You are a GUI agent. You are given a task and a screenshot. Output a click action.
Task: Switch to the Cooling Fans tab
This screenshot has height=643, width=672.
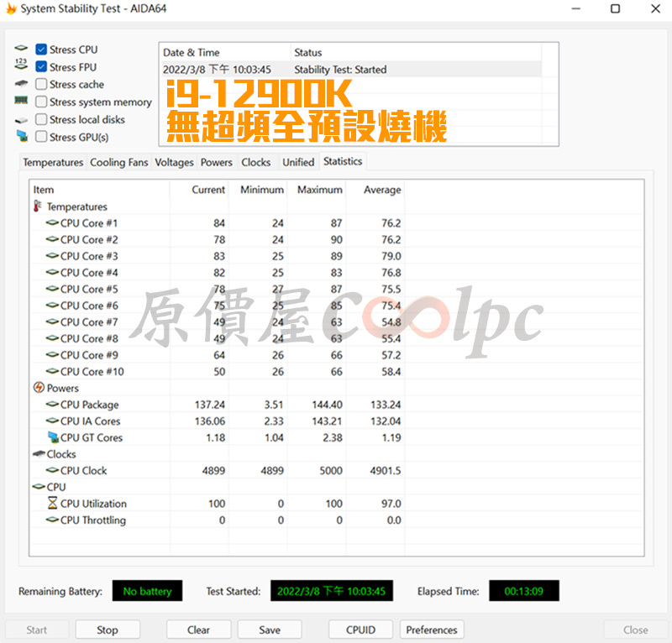(118, 162)
